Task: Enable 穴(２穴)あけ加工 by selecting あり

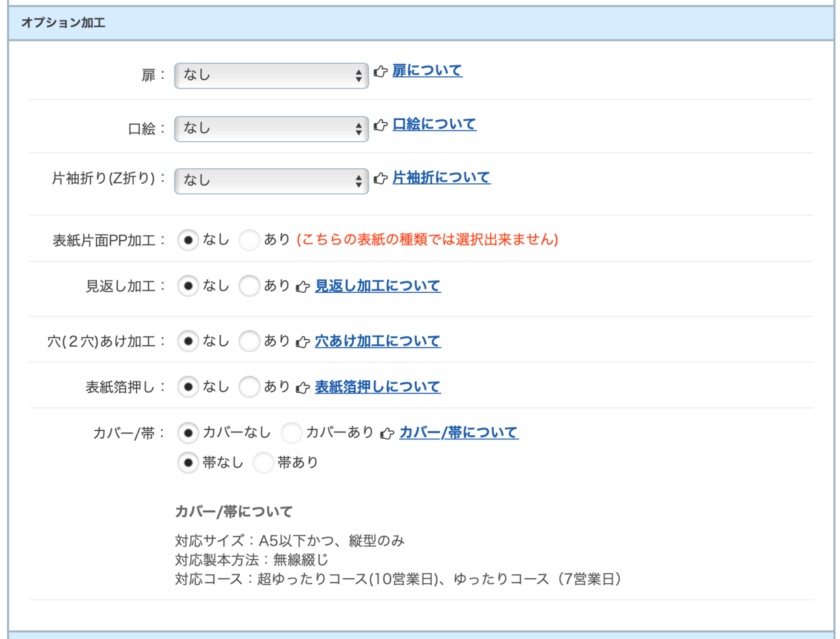Action: tap(249, 341)
